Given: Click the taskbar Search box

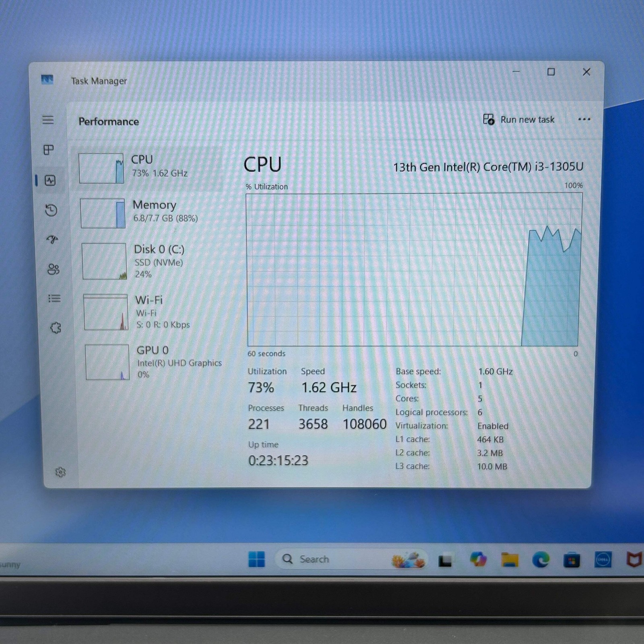Looking at the screenshot, I should [x=351, y=559].
